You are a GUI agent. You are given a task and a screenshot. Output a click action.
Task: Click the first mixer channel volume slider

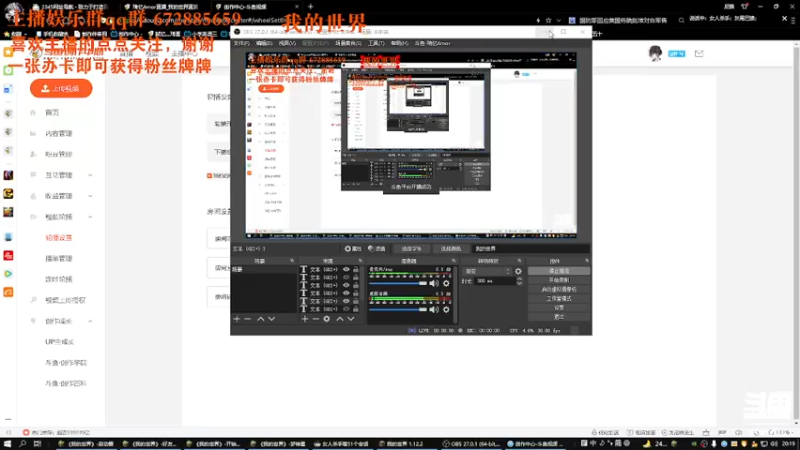coord(398,283)
